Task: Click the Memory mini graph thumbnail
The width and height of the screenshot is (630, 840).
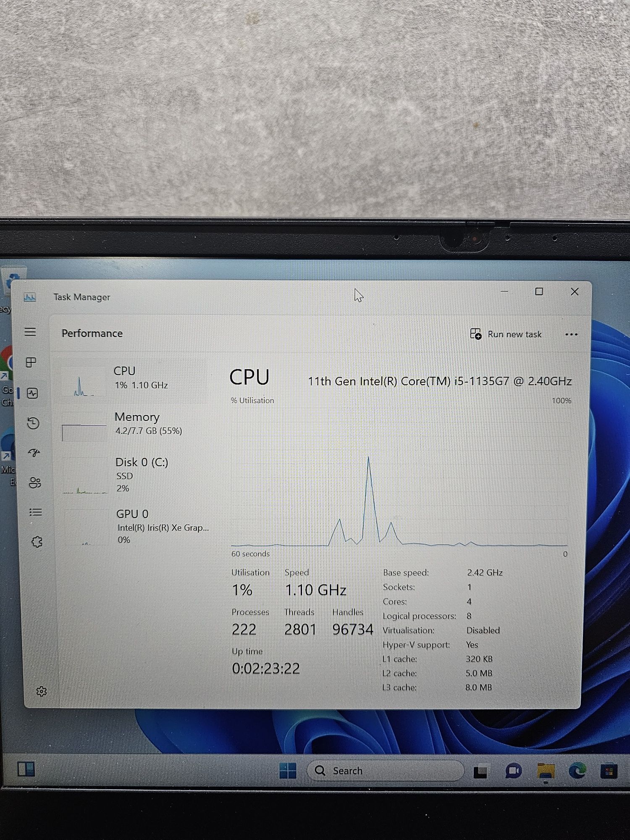Action: point(84,427)
